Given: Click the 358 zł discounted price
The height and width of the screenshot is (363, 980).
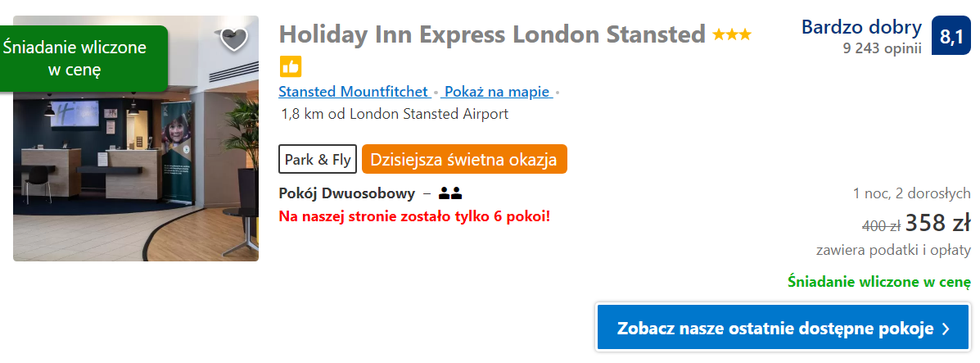Looking at the screenshot, I should pos(937,223).
